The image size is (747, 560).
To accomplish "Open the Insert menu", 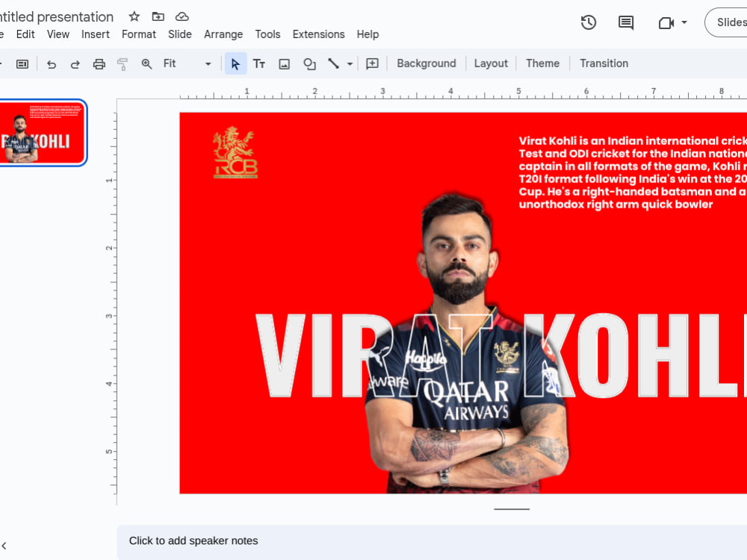I will tap(96, 34).
